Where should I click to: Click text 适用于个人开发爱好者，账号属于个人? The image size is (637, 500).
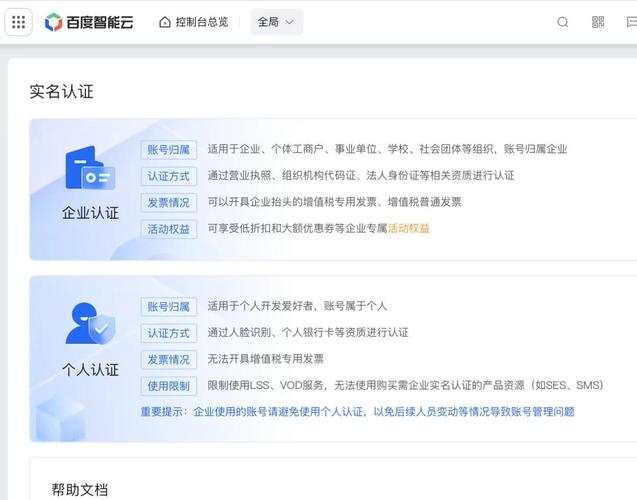(297, 306)
